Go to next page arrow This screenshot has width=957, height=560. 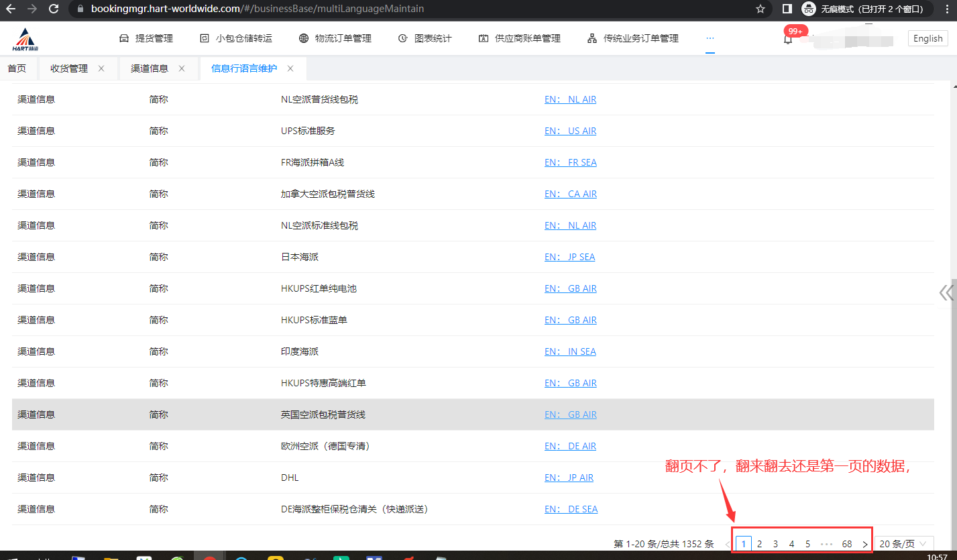864,544
